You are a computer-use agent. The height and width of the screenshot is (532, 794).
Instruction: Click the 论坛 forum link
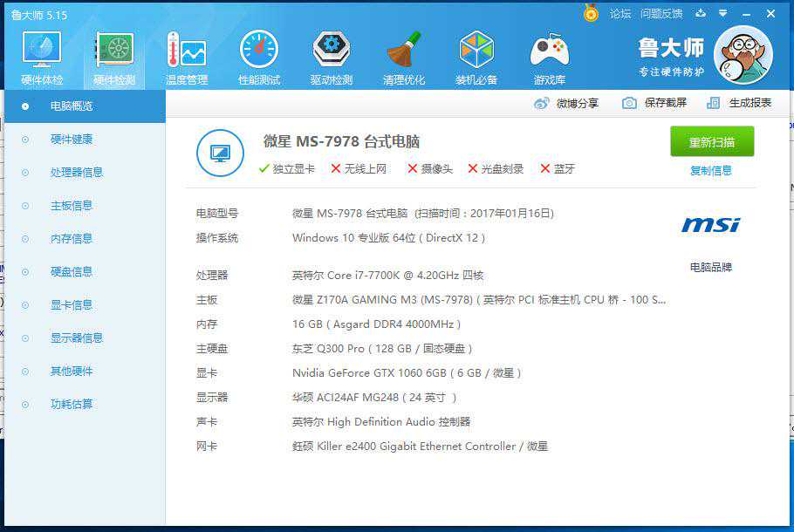619,14
